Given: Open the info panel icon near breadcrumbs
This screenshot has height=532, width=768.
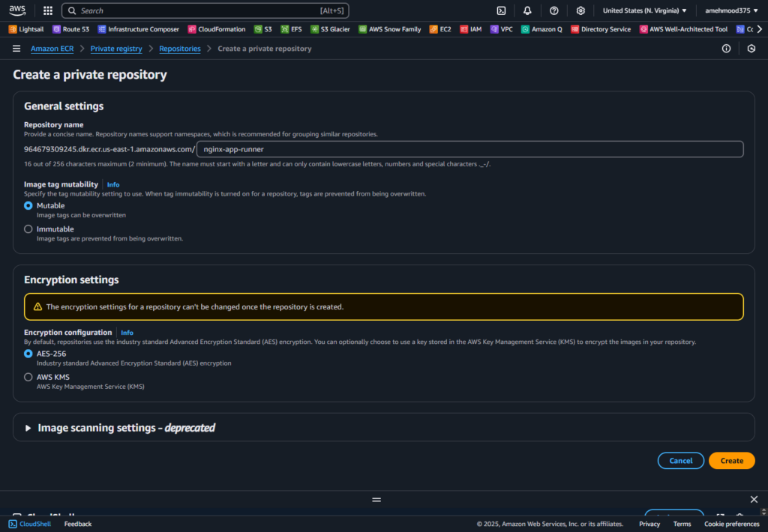Looking at the screenshot, I should (726, 49).
